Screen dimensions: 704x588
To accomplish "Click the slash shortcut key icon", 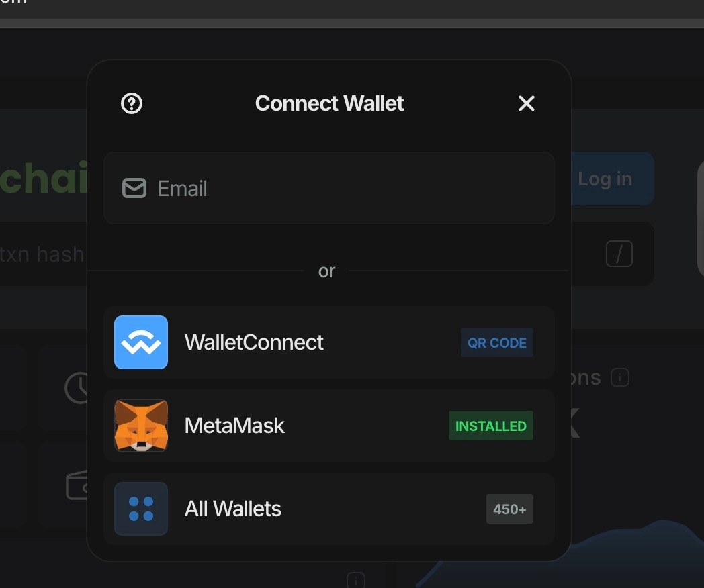I will pyautogui.click(x=619, y=254).
